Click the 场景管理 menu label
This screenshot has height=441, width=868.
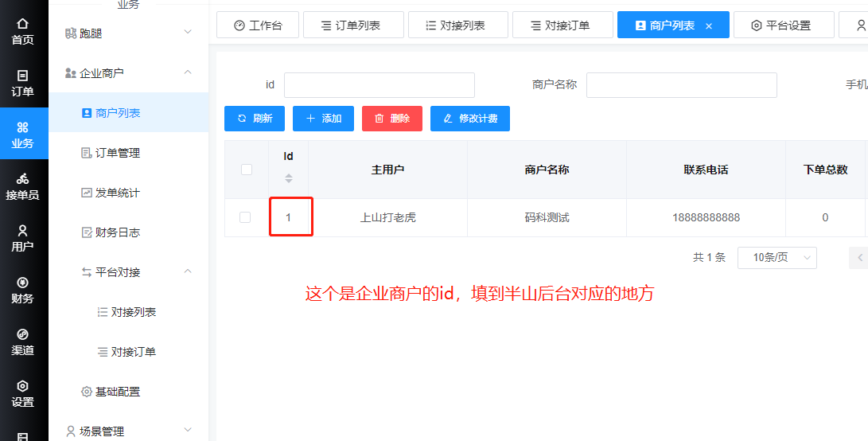(x=102, y=431)
